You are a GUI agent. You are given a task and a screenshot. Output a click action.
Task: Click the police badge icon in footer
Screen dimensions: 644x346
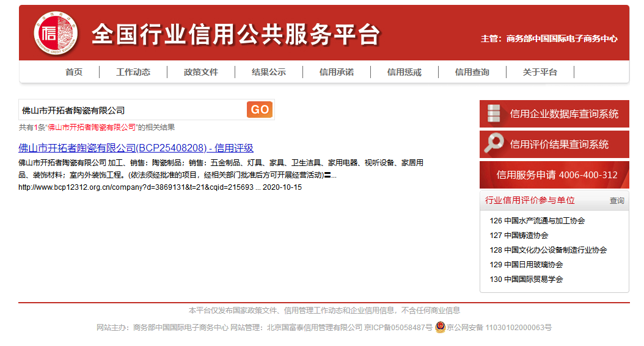point(441,327)
